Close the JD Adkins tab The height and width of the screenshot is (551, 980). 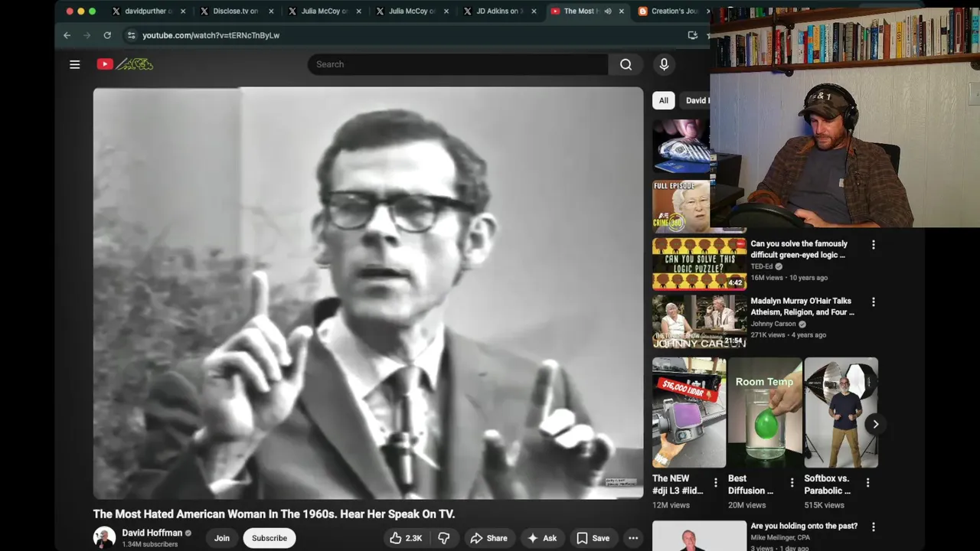[x=534, y=11]
